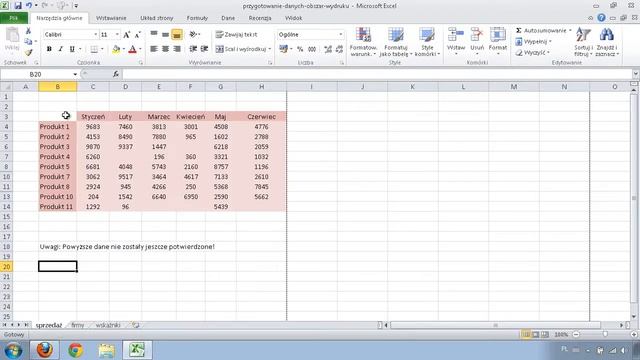Screen dimensions: 640x360
Task: Switch to the wskaźniki sheet tab
Action: pos(108,325)
